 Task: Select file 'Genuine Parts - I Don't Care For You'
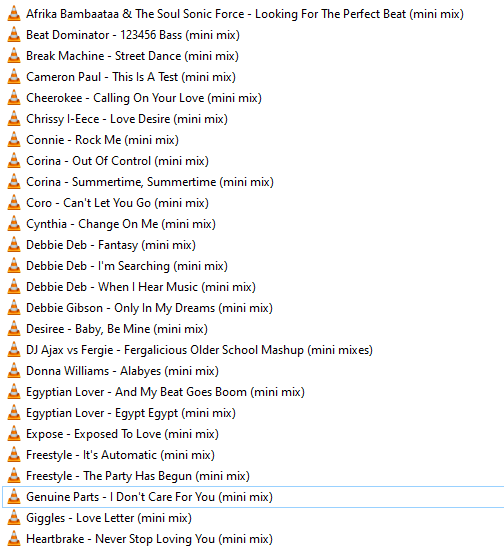click(x=149, y=497)
